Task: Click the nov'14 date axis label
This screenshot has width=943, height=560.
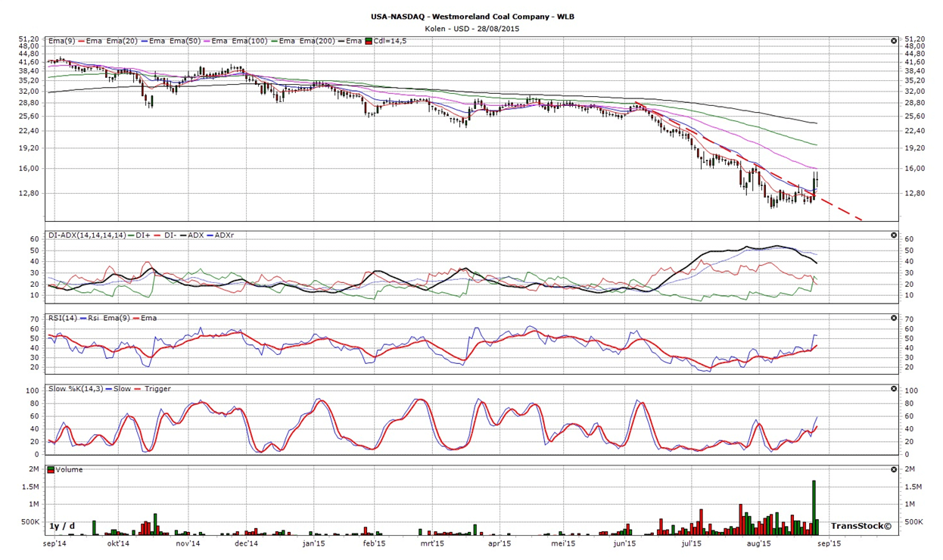Action: click(188, 543)
